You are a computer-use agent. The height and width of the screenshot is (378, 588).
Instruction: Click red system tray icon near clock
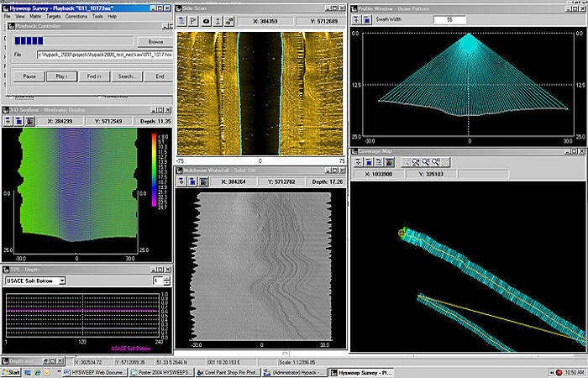(559, 373)
